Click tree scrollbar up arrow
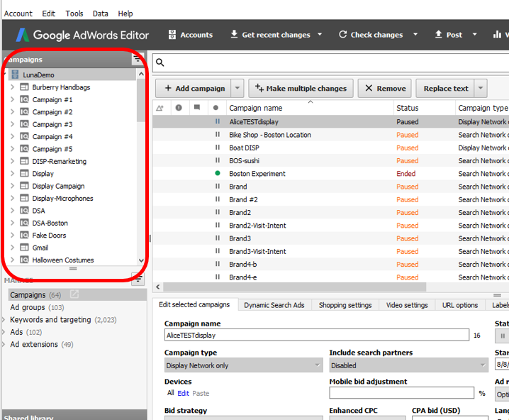The height and width of the screenshot is (420, 509). click(x=141, y=74)
